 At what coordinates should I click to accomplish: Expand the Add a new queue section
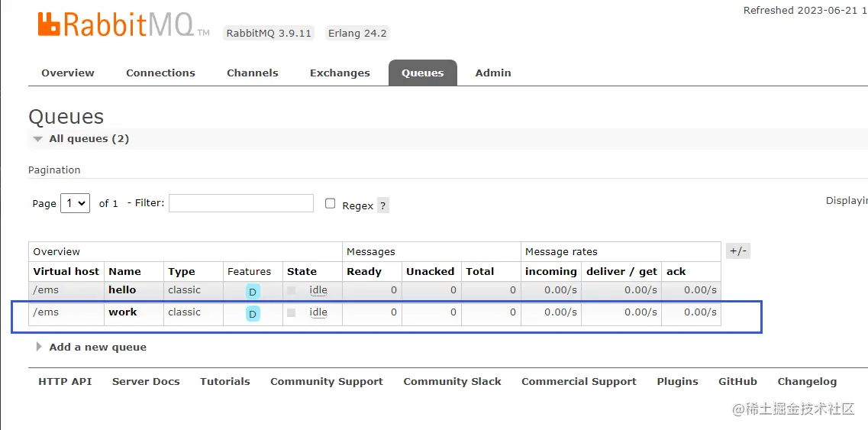click(92, 347)
